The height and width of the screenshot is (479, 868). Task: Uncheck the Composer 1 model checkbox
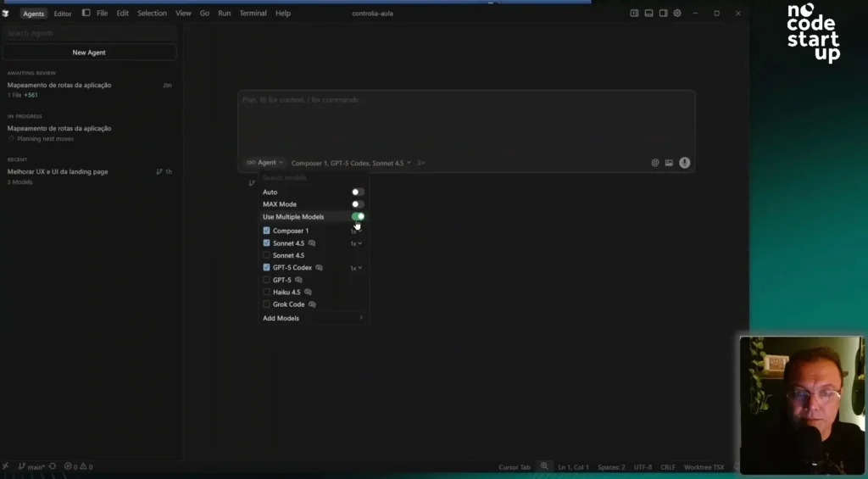pos(267,231)
